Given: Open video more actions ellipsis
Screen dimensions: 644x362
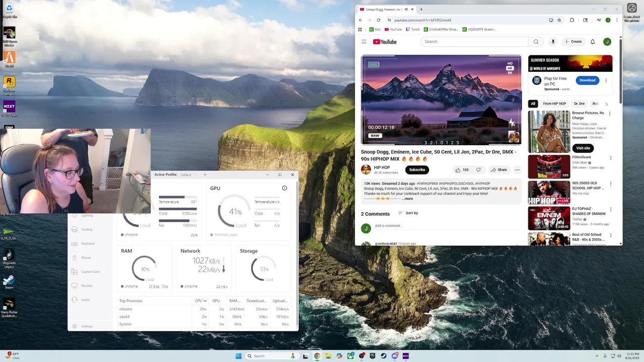Looking at the screenshot, I should click(x=517, y=170).
